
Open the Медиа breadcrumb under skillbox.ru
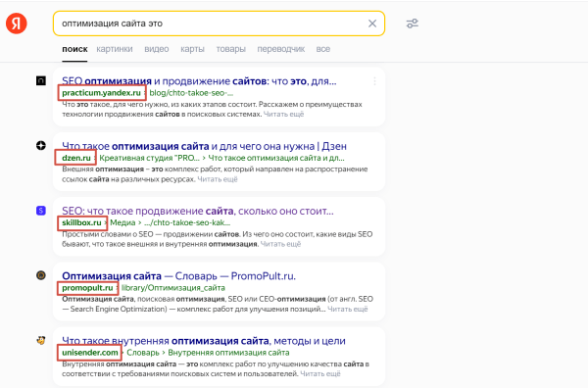(x=122, y=222)
